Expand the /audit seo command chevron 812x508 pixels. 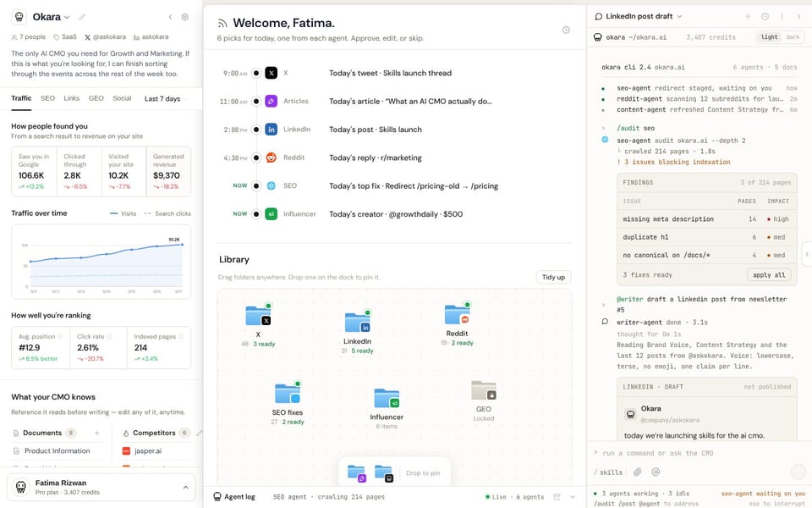tap(604, 128)
